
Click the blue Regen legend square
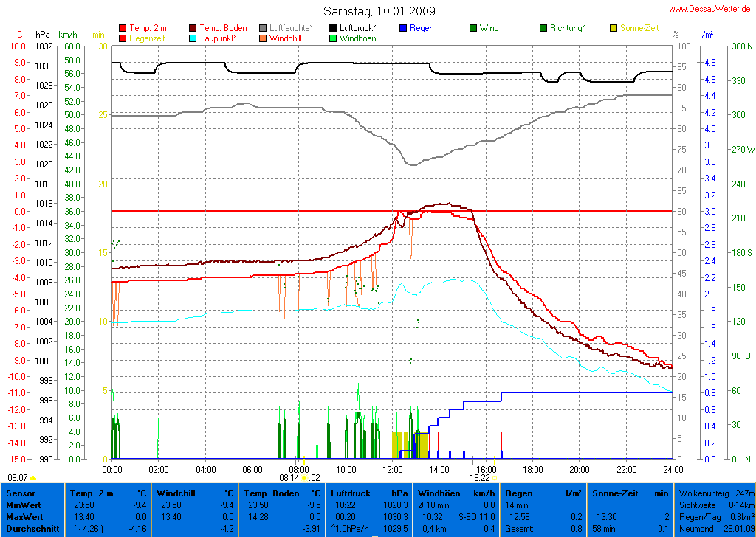click(403, 28)
